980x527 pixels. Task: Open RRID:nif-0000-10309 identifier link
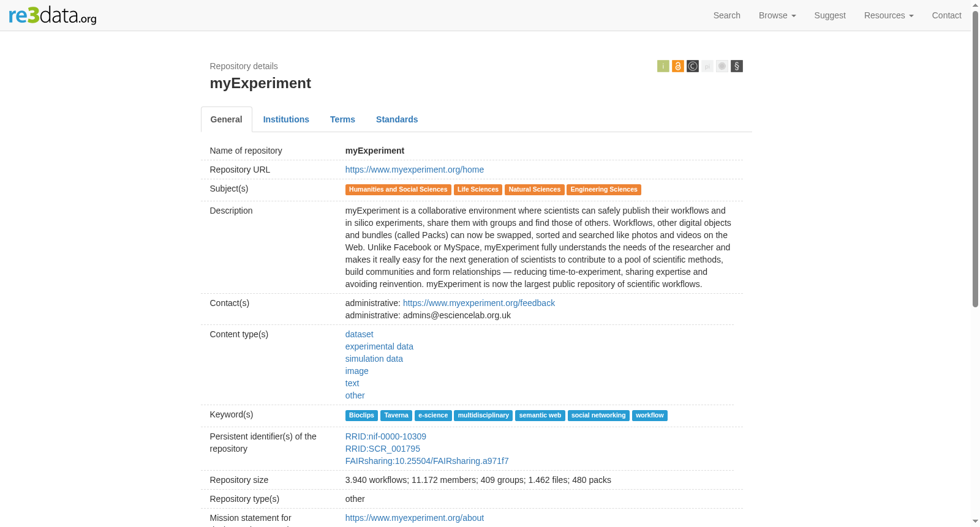(386, 436)
